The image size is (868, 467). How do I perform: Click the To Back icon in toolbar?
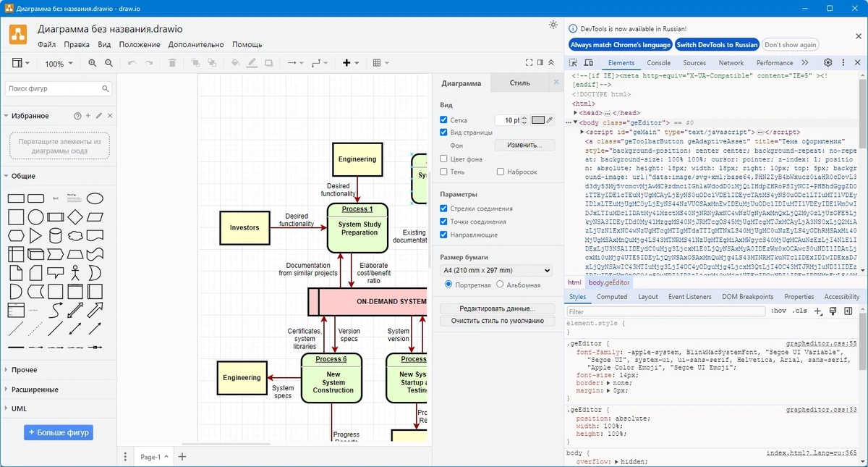point(213,63)
